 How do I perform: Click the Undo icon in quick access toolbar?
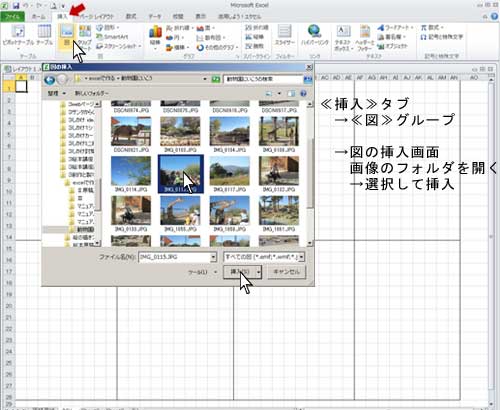tap(26, 5)
